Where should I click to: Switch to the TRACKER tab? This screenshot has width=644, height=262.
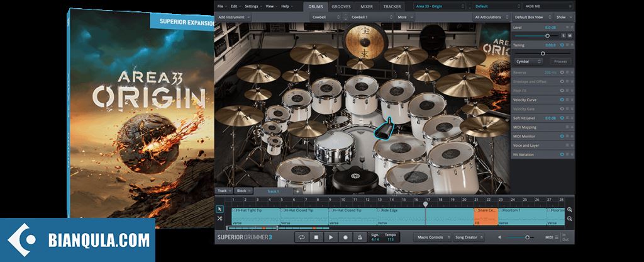392,6
